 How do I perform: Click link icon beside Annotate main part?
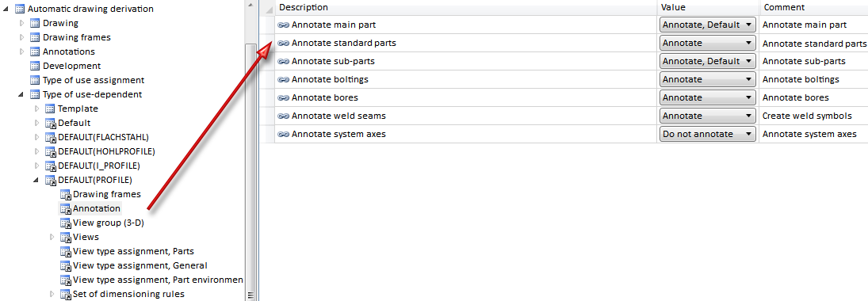pos(284,25)
